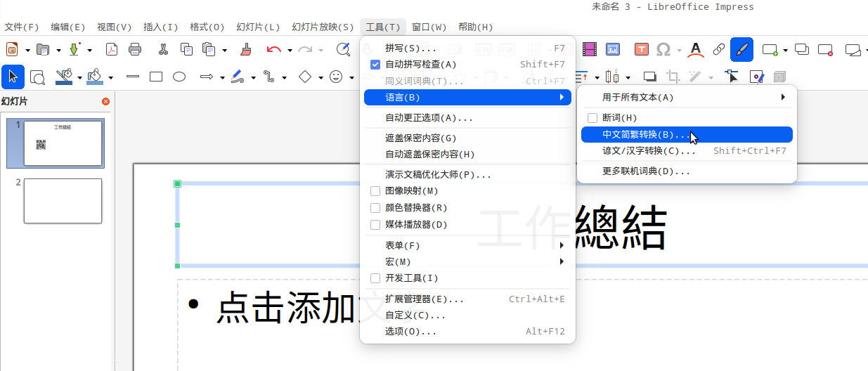Image resolution: width=868 pixels, height=371 pixels.
Task: Click the Toggle Point Edit Mode icon
Action: click(x=732, y=77)
